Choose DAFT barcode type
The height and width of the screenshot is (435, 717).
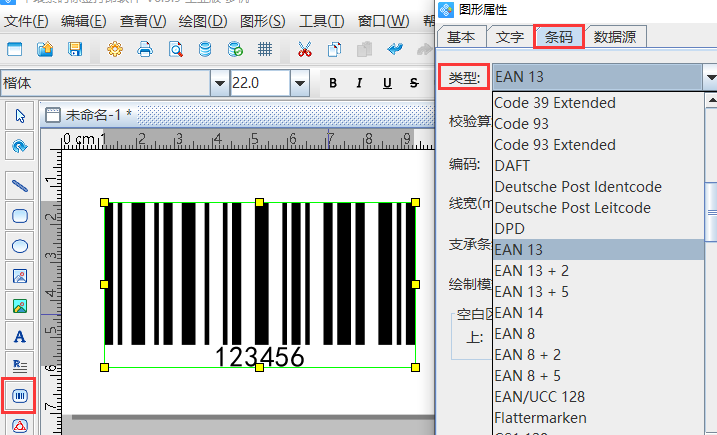click(598, 166)
